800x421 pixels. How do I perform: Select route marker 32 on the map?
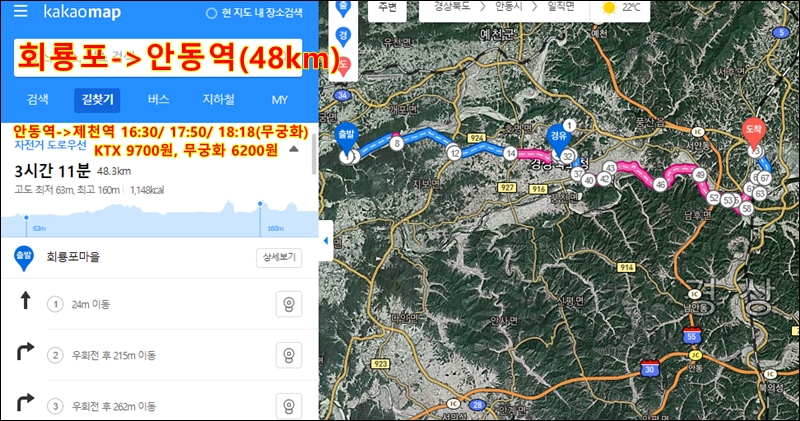567,157
